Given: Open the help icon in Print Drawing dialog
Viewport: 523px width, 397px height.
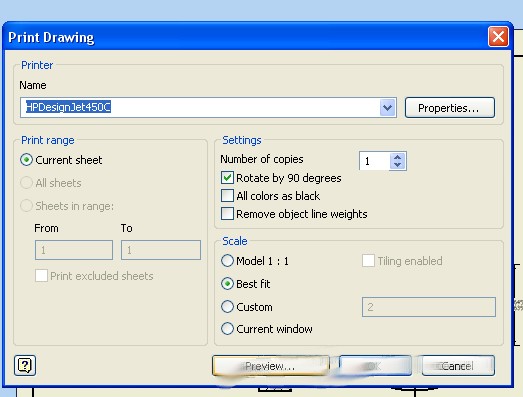Looking at the screenshot, I should [25, 366].
